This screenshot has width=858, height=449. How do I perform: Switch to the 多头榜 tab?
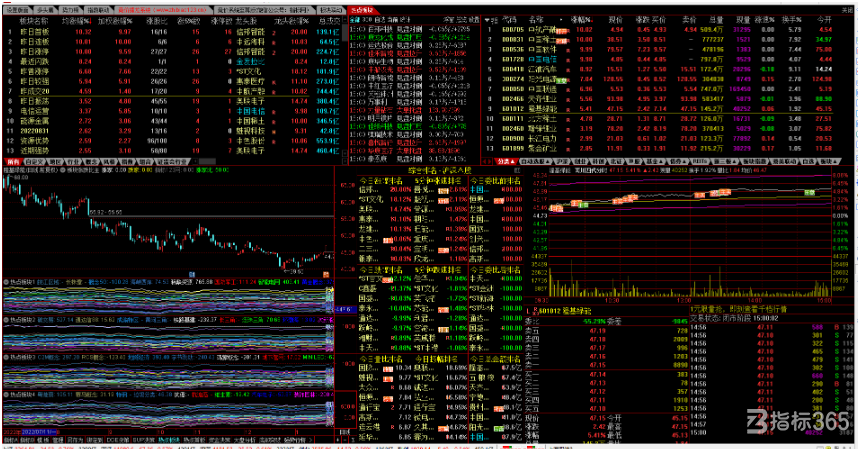45,10
